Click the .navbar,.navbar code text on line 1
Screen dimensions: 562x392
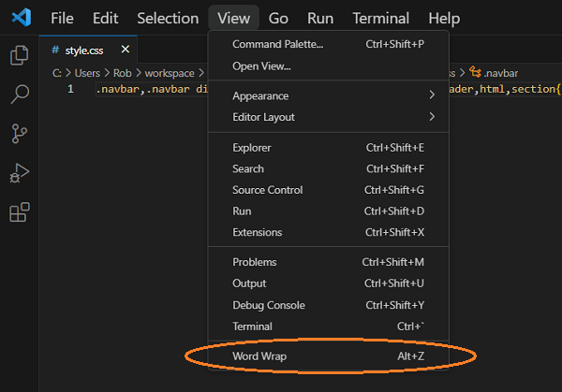[142, 89]
